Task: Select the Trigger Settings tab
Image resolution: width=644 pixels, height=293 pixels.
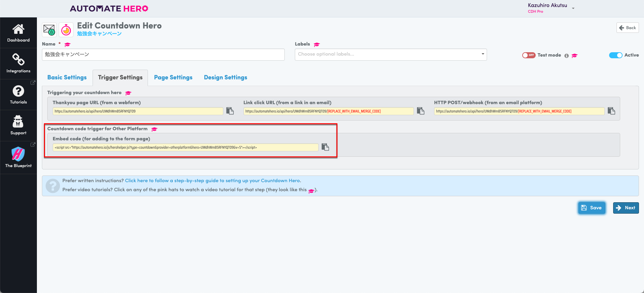Action: [x=120, y=78]
